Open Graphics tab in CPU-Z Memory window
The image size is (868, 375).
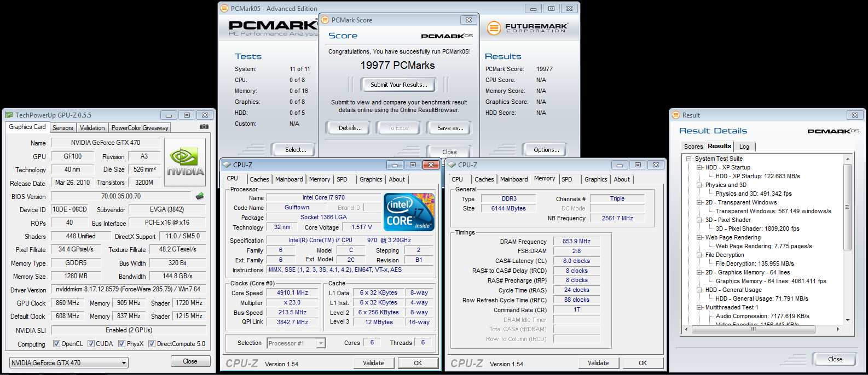click(x=595, y=179)
